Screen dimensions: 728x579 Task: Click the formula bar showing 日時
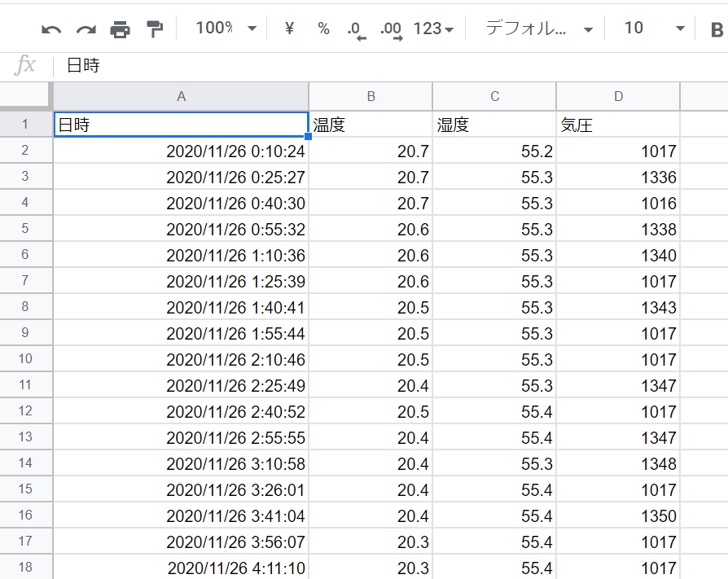coord(390,65)
